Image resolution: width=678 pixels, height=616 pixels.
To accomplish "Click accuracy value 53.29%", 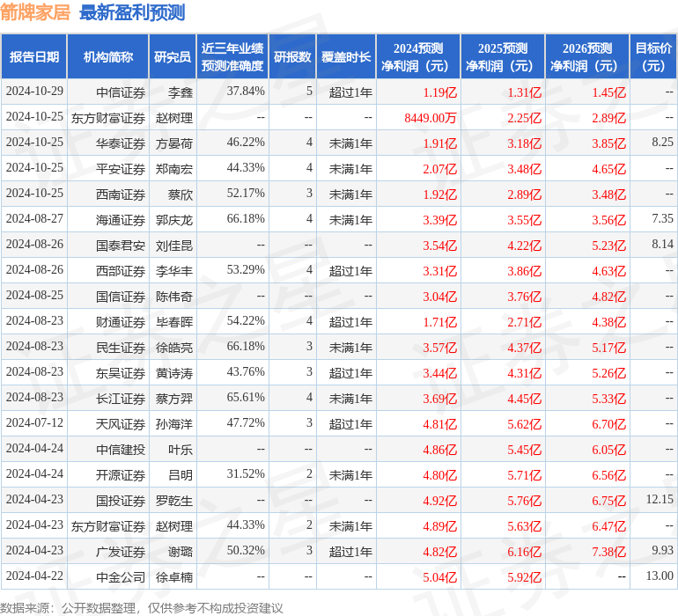I will tap(246, 270).
